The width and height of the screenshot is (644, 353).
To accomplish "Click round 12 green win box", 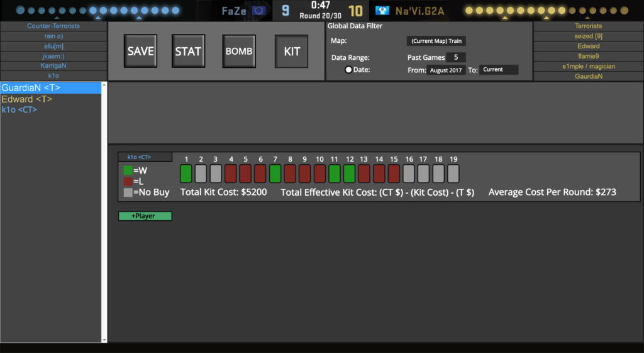I will pos(349,174).
